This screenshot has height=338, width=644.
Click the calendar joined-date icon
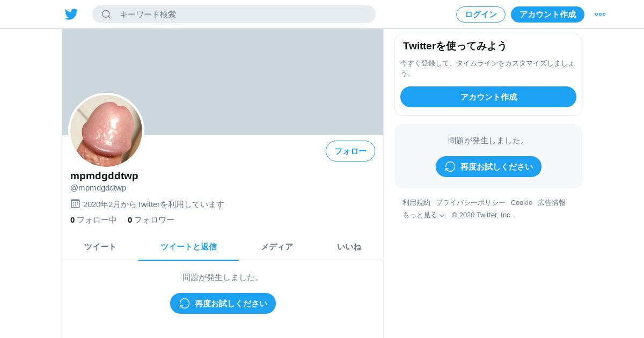point(75,204)
